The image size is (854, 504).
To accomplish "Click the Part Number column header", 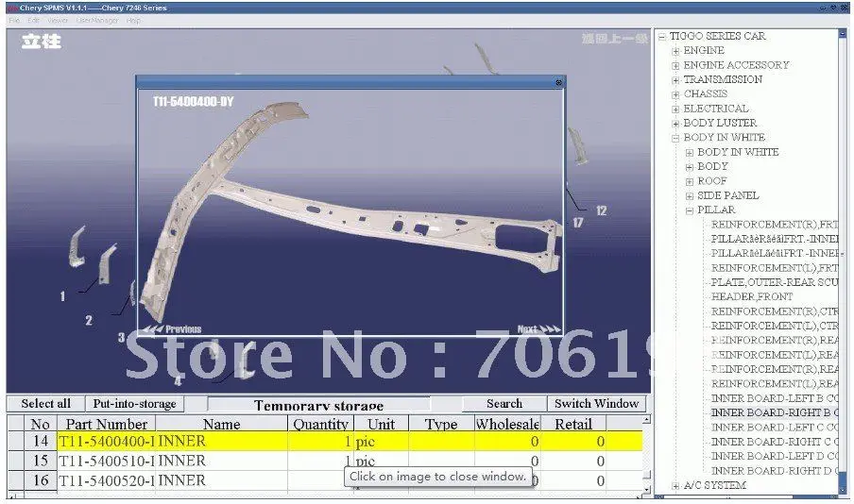I will [107, 424].
